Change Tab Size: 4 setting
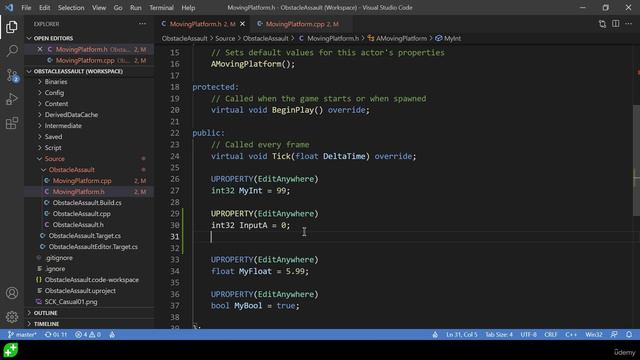Screen dimensions: 640x360 click(x=498, y=335)
